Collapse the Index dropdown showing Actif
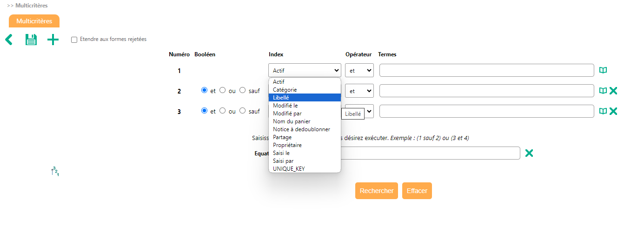 (x=305, y=71)
